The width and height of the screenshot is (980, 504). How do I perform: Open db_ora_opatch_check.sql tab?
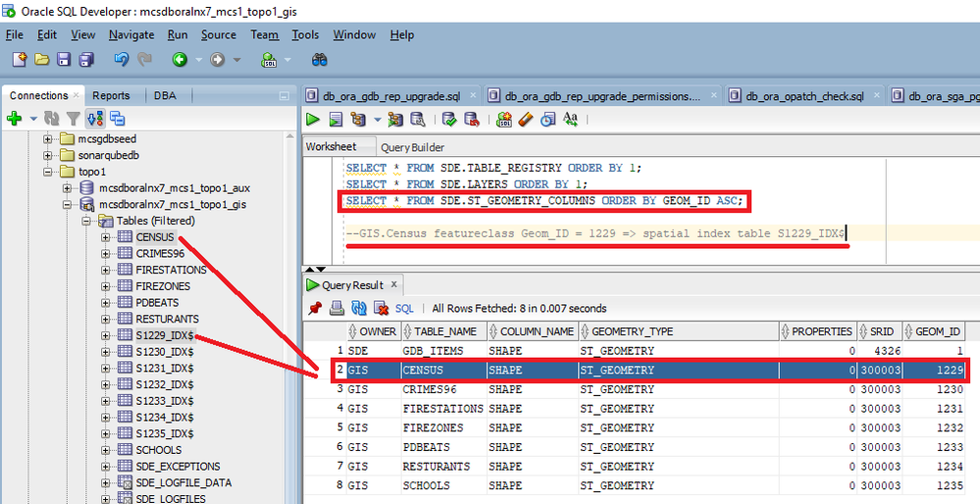click(x=804, y=96)
